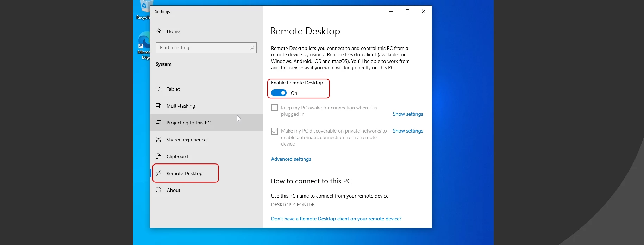Click the Home icon in Settings sidebar
This screenshot has width=644, height=245.
point(159,31)
